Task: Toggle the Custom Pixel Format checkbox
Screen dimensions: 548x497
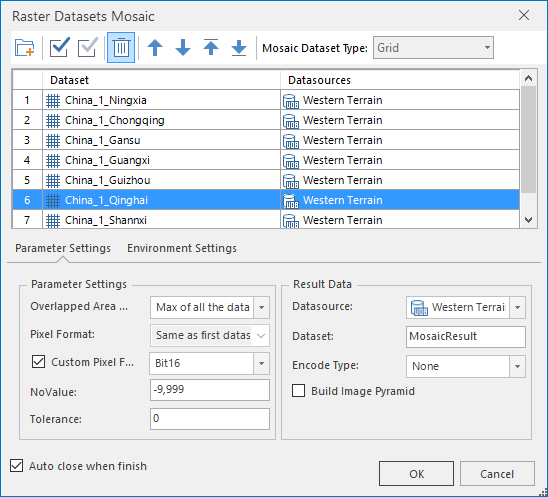Action: coord(38,362)
